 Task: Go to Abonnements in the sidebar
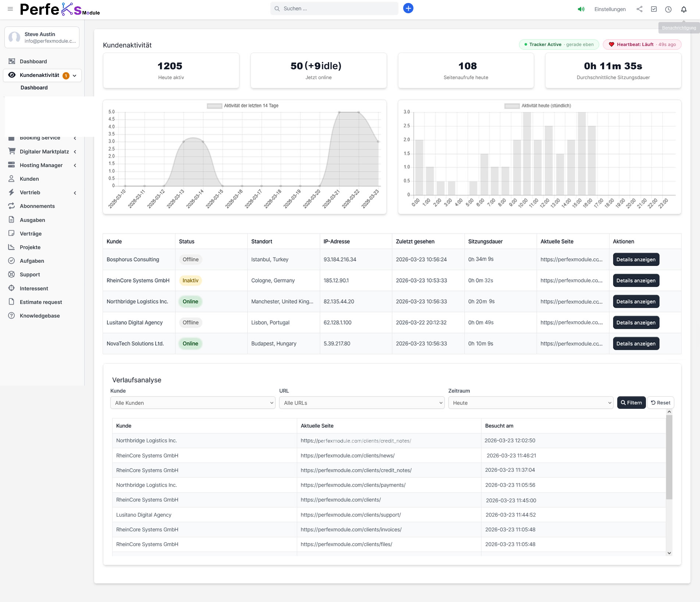37,206
